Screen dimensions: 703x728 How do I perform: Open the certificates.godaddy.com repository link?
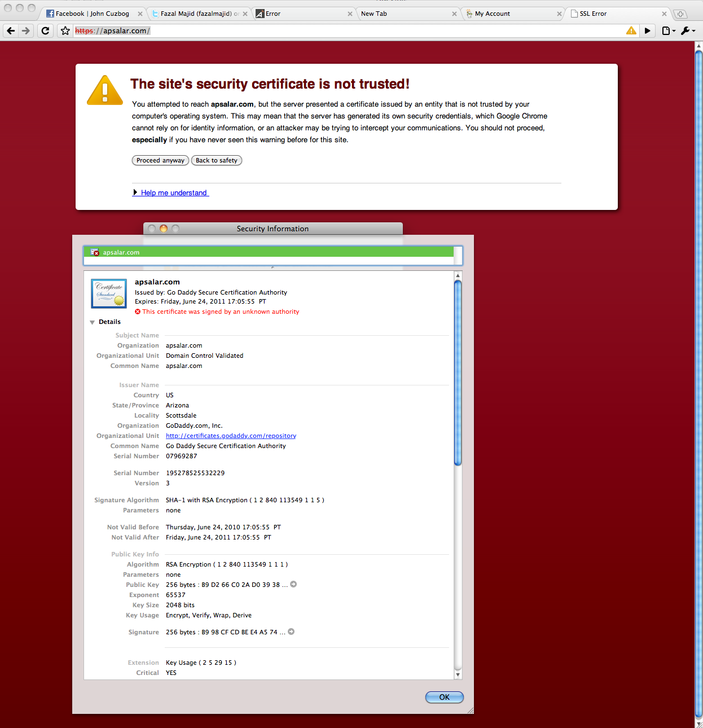(231, 436)
